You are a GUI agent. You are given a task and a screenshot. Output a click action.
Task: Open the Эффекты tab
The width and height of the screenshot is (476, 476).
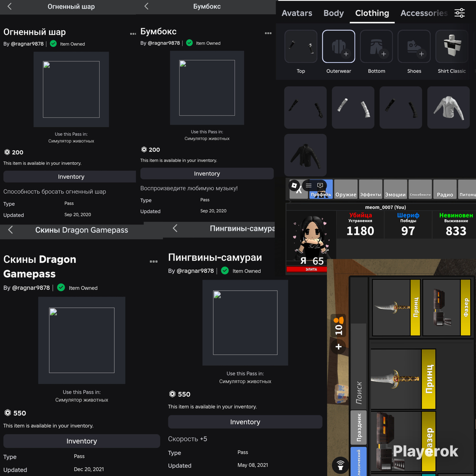click(371, 189)
